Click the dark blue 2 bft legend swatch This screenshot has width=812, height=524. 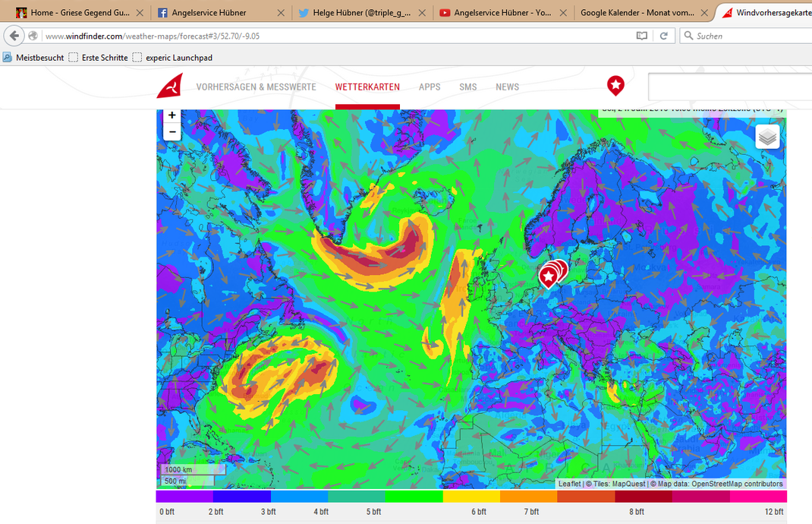[x=242, y=497]
